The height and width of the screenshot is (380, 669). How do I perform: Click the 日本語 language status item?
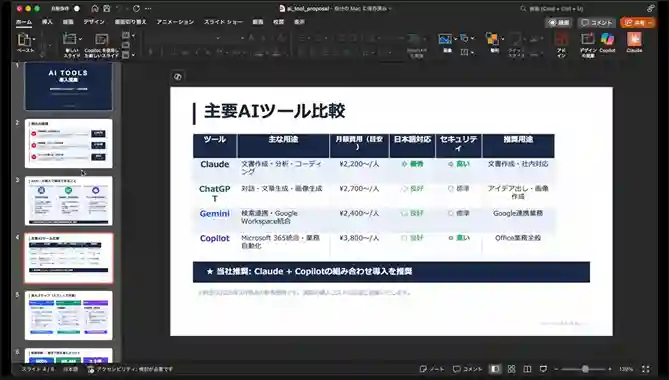[x=70, y=369]
